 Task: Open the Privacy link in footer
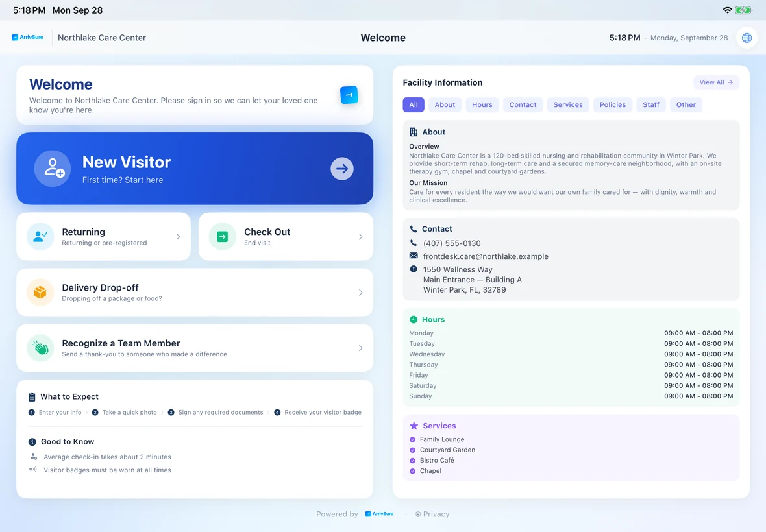pos(432,514)
